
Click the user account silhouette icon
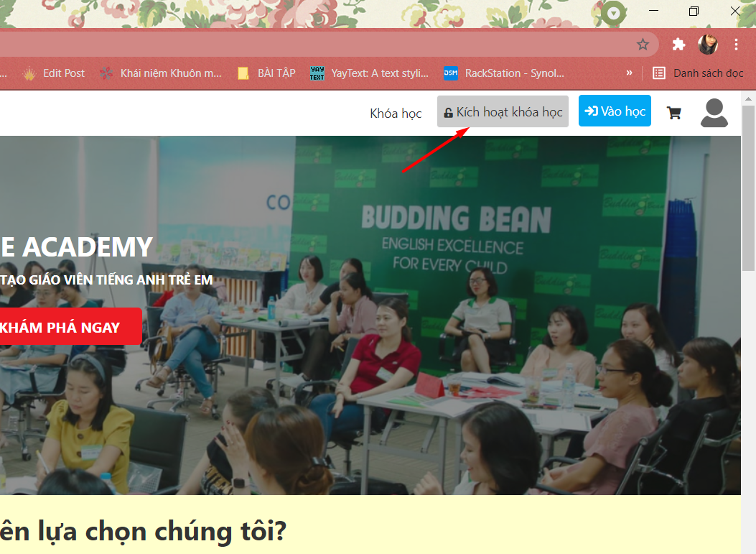click(x=714, y=113)
